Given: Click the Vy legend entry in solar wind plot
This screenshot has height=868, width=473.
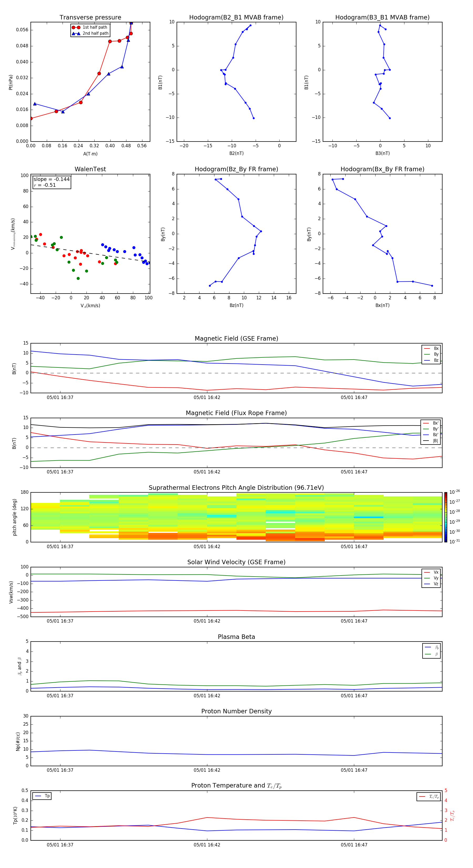Looking at the screenshot, I should (x=431, y=578).
